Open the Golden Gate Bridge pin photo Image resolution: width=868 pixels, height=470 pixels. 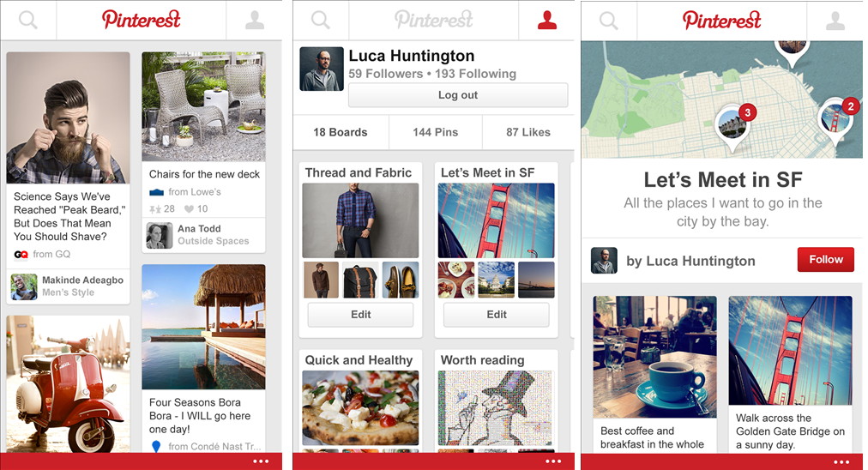point(790,350)
